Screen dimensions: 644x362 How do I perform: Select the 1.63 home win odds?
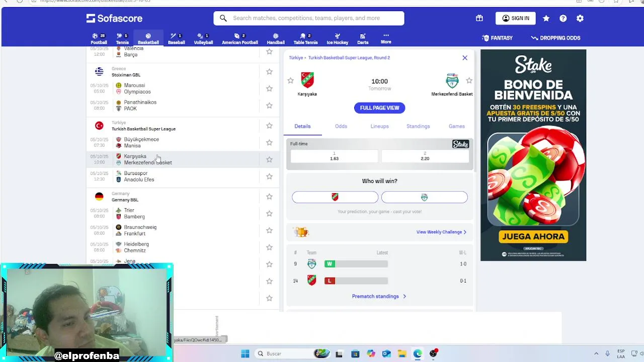[x=334, y=156]
